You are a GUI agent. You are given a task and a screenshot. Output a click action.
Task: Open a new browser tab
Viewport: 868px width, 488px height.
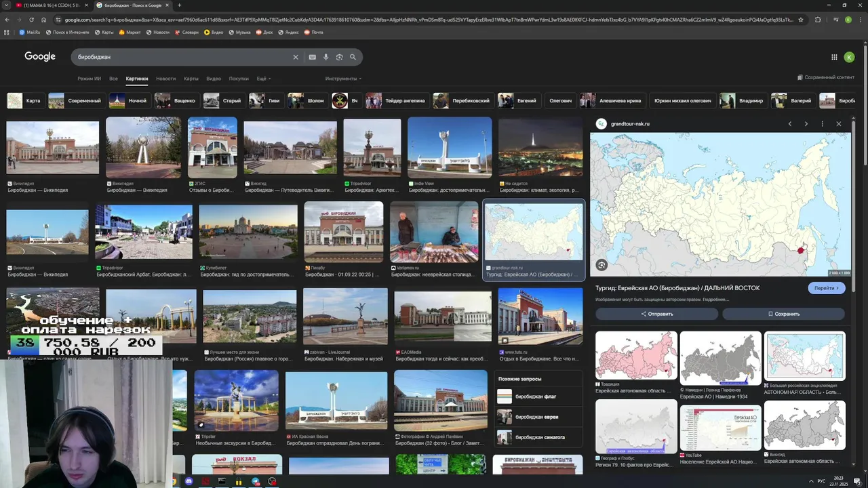point(179,5)
